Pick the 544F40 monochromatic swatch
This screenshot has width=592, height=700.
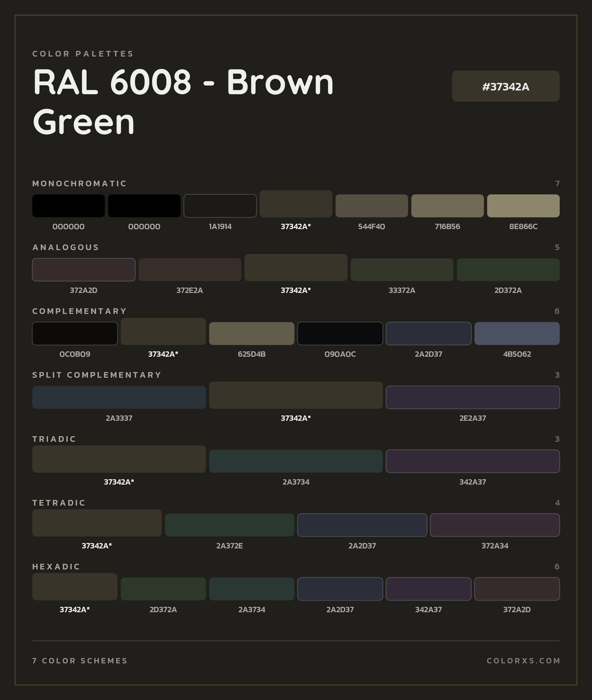[372, 206]
